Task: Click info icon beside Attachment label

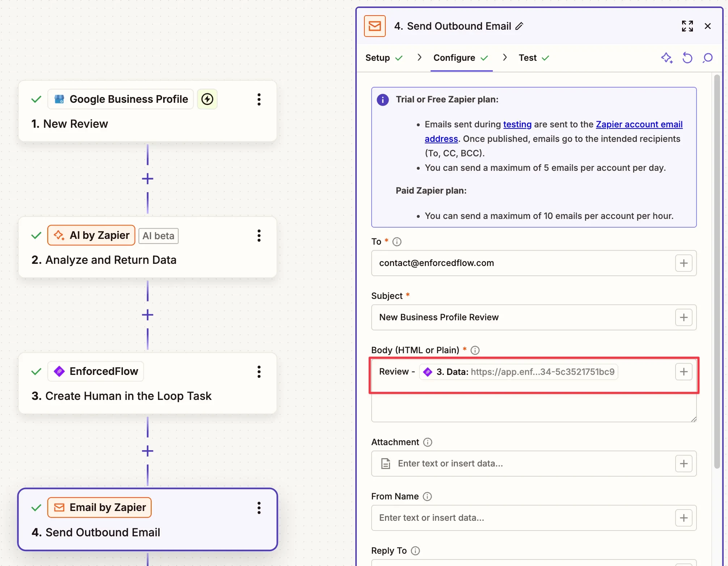Action: click(x=428, y=442)
